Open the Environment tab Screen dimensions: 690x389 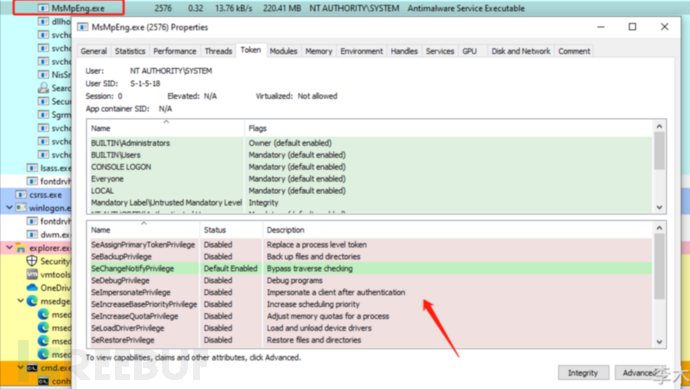pos(362,51)
